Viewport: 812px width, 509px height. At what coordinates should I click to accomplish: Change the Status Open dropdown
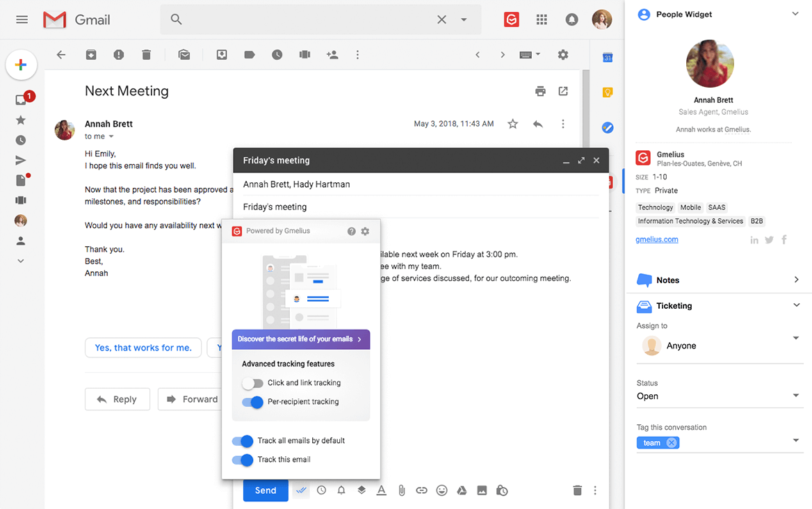[720, 396]
